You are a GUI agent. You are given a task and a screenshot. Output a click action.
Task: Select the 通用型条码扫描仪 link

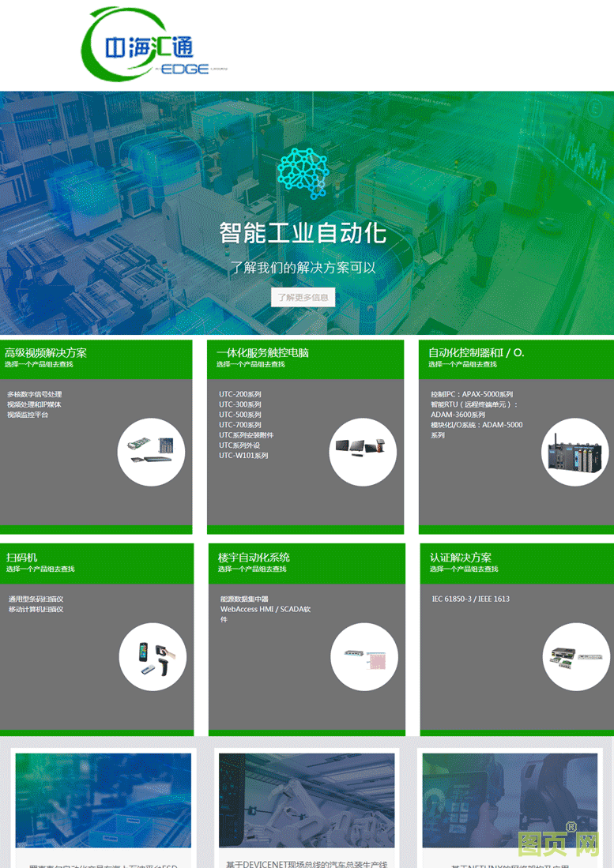[x=36, y=599]
